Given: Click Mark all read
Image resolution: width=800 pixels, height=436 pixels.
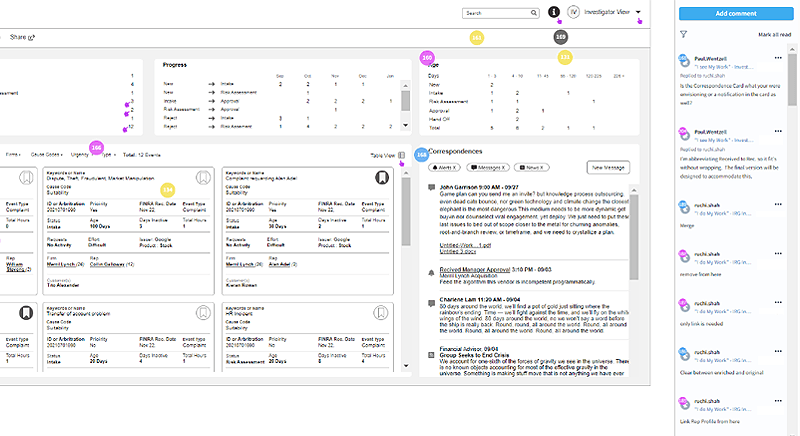Looking at the screenshot, I should tap(774, 35).
